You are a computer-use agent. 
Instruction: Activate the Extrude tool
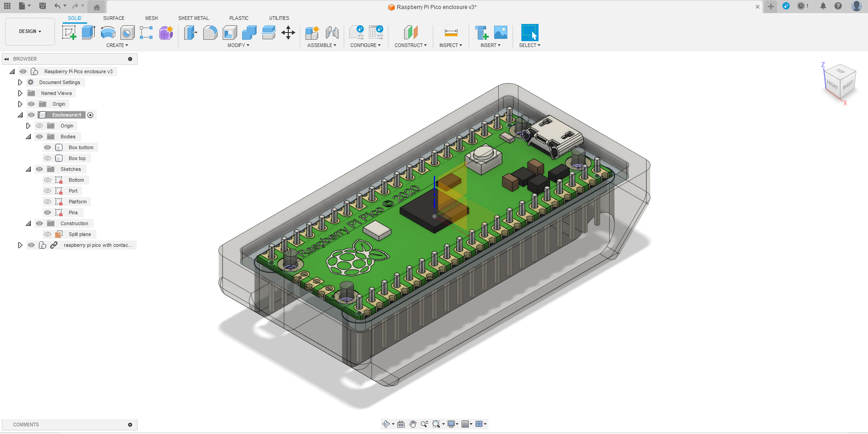point(88,33)
